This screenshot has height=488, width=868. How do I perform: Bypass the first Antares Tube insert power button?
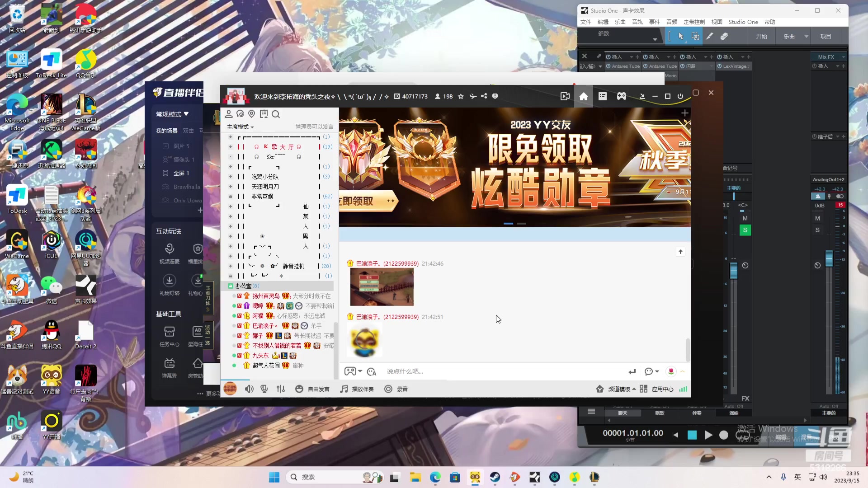(609, 66)
